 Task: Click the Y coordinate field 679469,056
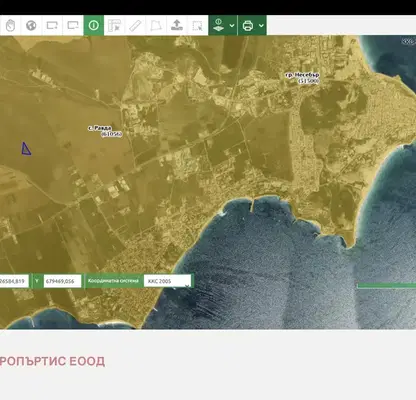[62, 281]
